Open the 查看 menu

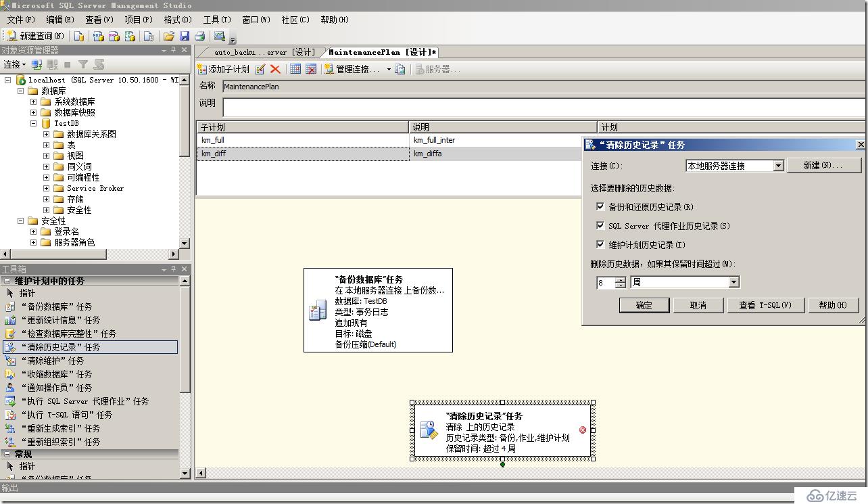(99, 20)
